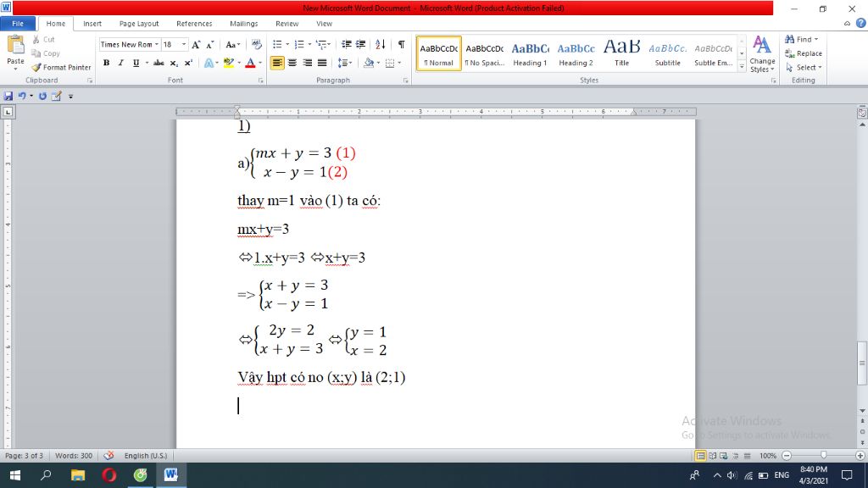Click the speaker volume icon in the system tray
Image resolution: width=868 pixels, height=488 pixels.
(x=732, y=475)
